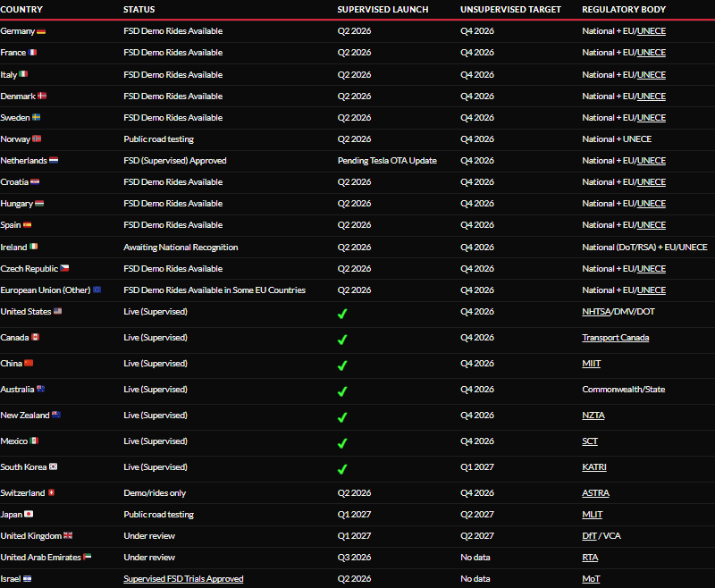
Task: Open the KATRI link
Action: [x=594, y=467]
